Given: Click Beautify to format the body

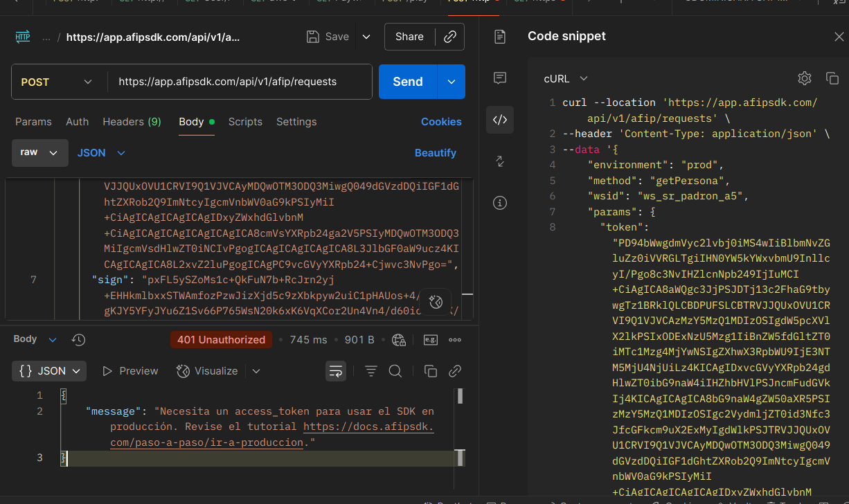Looking at the screenshot, I should (x=435, y=153).
